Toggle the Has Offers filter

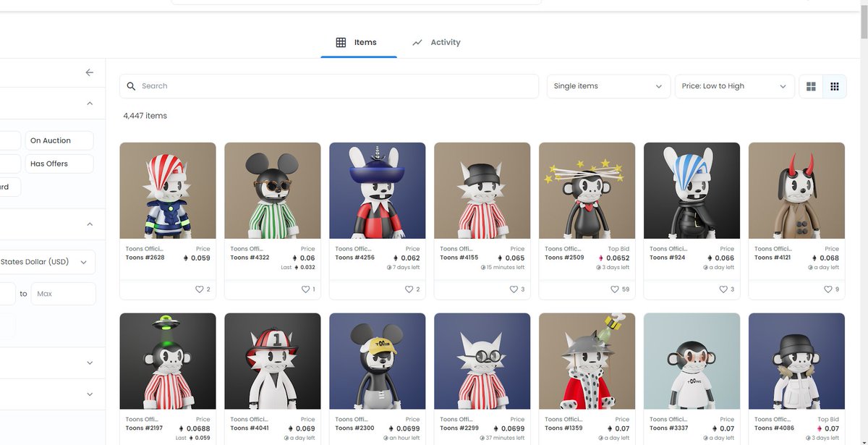(59, 164)
